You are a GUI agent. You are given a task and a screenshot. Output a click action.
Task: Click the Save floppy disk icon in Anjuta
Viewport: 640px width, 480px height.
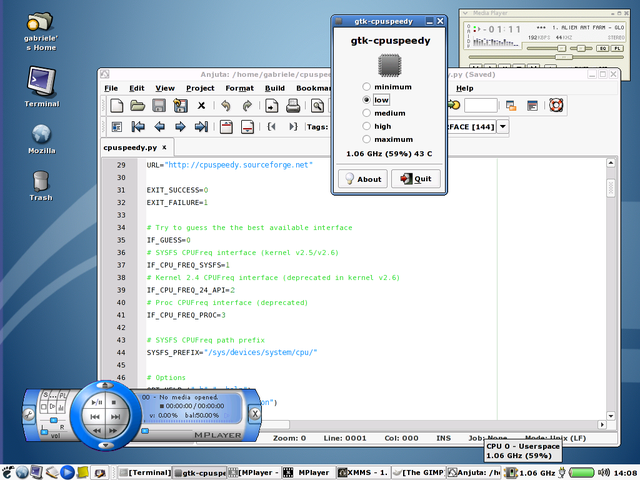[159, 106]
